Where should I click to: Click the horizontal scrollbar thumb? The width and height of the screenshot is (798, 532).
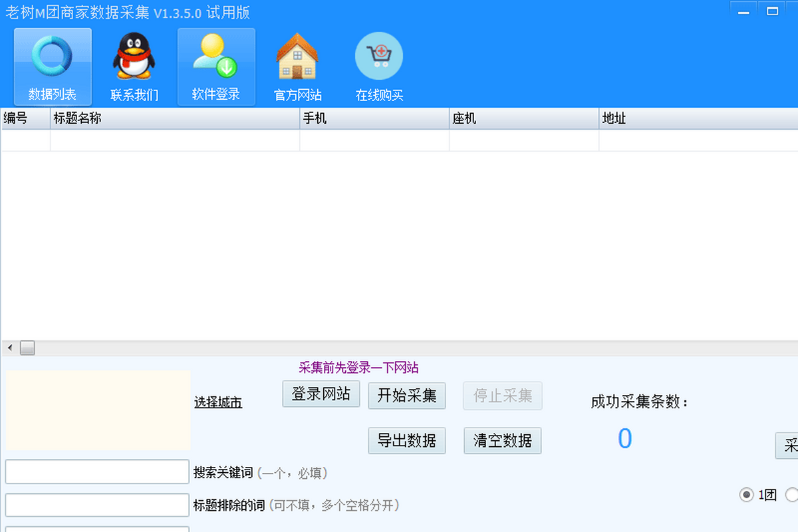27,348
